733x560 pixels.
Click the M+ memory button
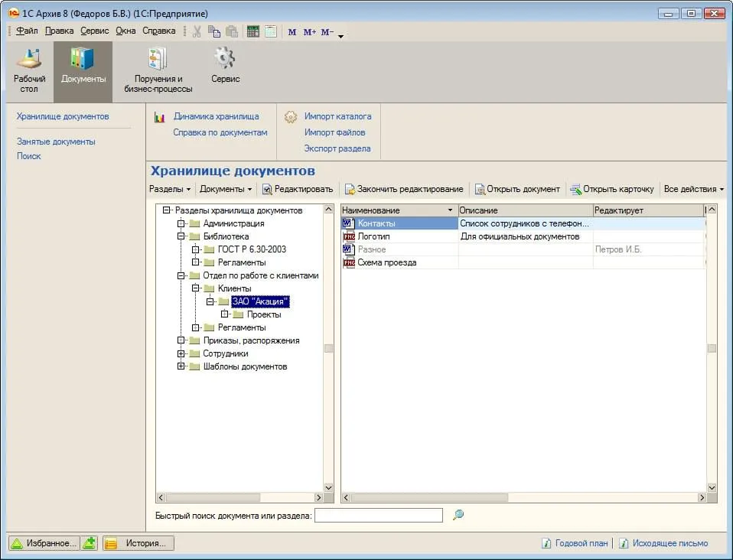[x=309, y=32]
